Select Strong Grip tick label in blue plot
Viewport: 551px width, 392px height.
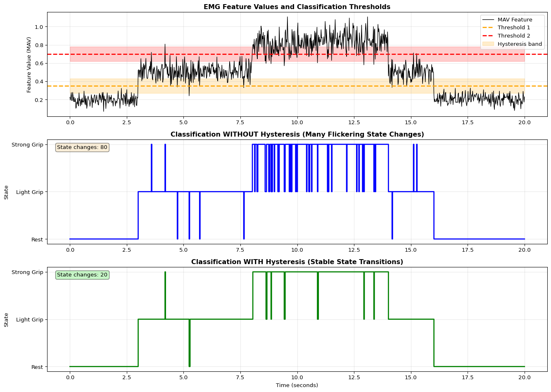(x=27, y=145)
